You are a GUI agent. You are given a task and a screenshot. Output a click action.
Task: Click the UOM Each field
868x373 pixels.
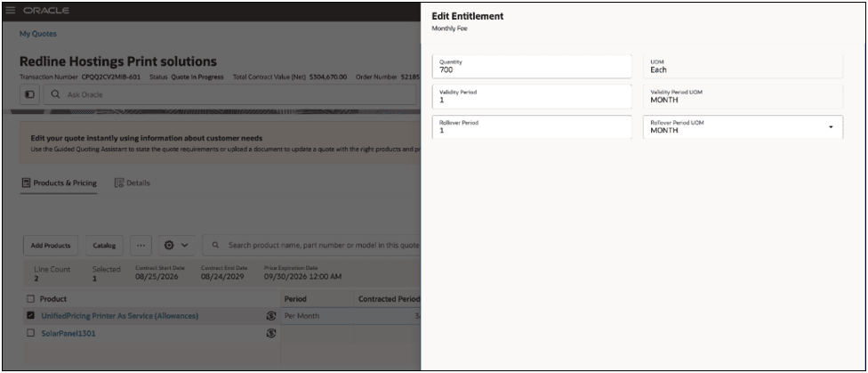click(x=743, y=67)
